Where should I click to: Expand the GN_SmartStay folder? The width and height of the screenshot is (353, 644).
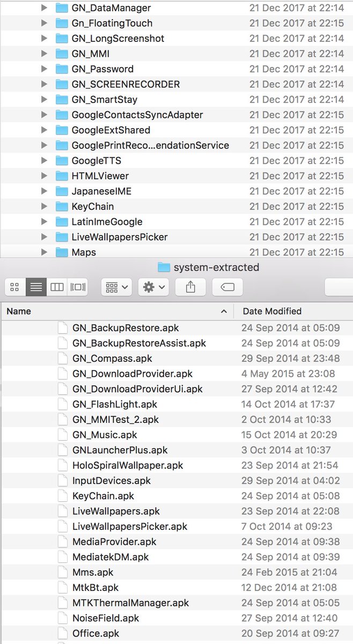click(45, 99)
